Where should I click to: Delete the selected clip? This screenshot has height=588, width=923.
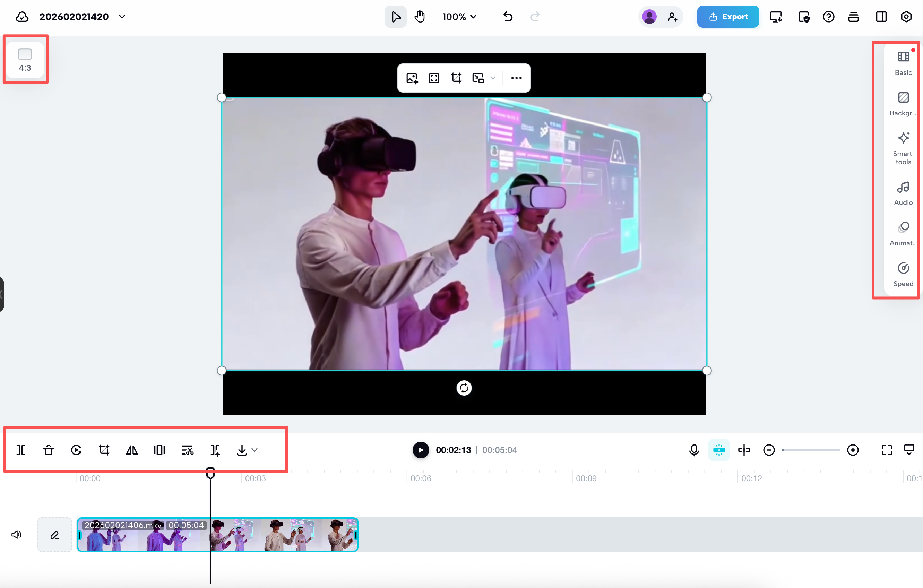49,450
